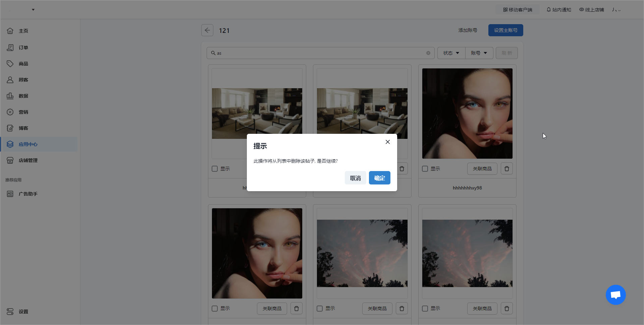Click the order list icon beside 订单
Screen dimensions: 644x325
click(x=10, y=48)
